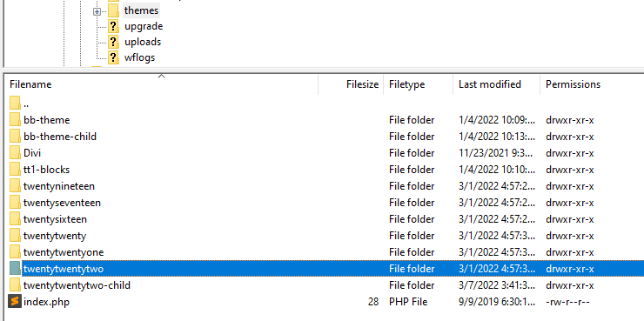644x321 pixels.
Task: Expand the themes folder tree node
Action: tap(97, 12)
